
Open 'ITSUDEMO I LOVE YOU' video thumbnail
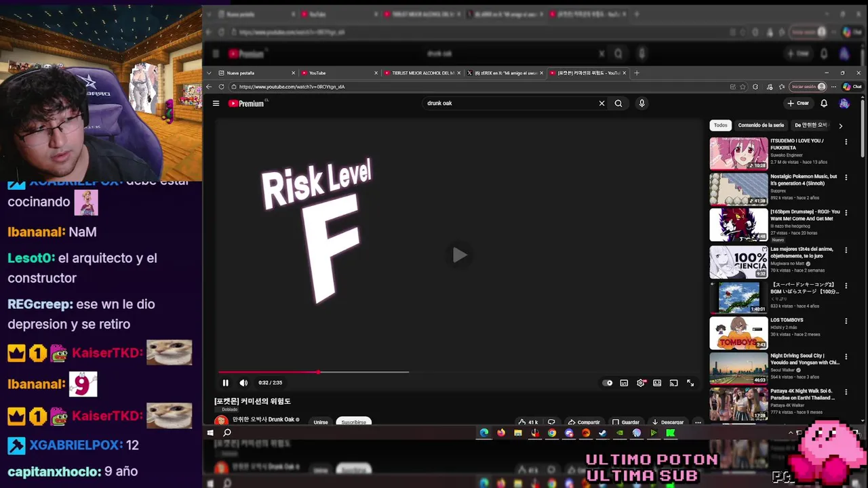point(738,153)
